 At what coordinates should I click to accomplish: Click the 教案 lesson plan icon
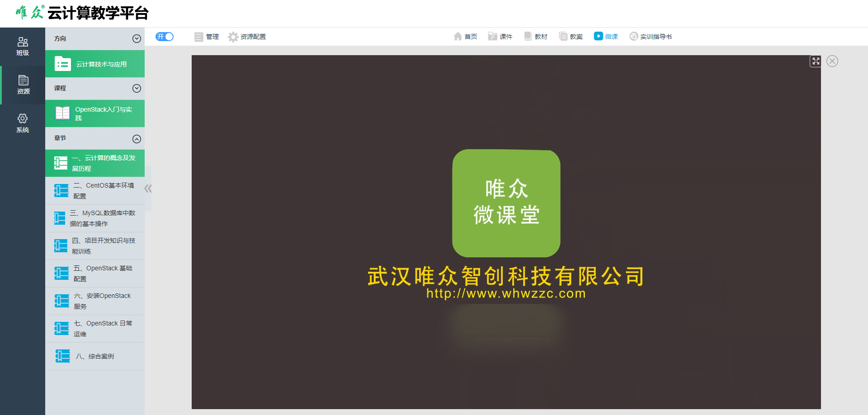pyautogui.click(x=563, y=36)
